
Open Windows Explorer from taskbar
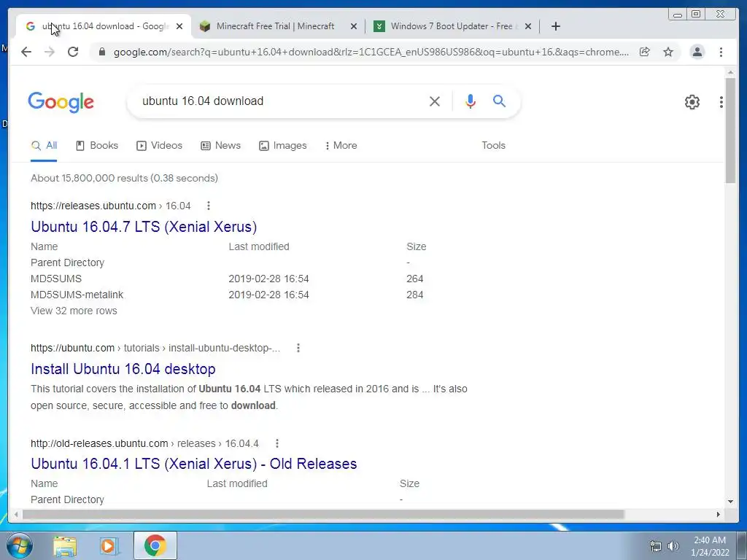tap(65, 545)
